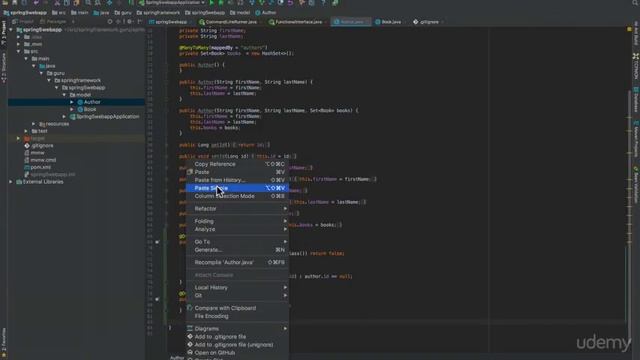Viewport: 640px width, 360px height.
Task: Choose Paste Simple from context menu
Action: tap(237, 188)
